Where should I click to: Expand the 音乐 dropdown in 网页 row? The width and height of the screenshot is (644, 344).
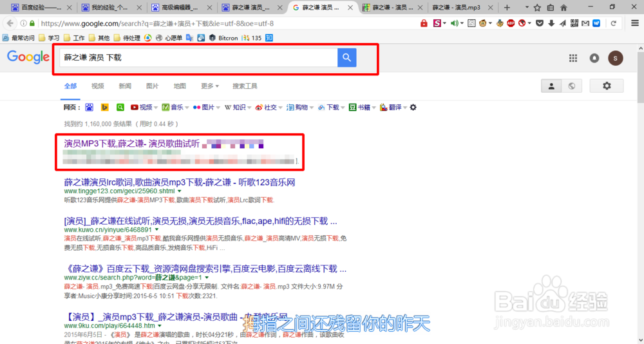(187, 108)
